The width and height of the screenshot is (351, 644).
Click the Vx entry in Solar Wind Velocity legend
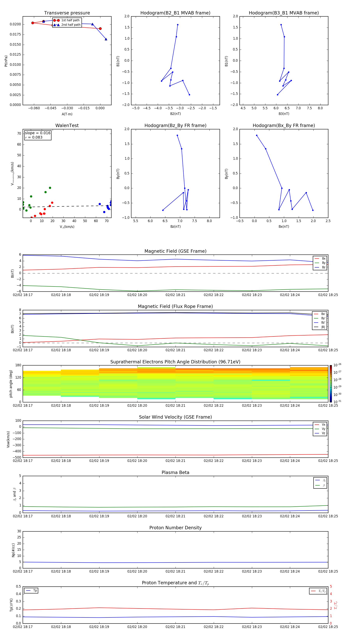point(320,424)
